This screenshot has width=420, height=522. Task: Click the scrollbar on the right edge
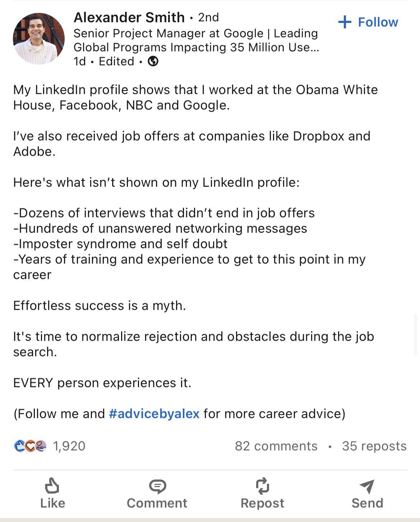click(x=415, y=334)
